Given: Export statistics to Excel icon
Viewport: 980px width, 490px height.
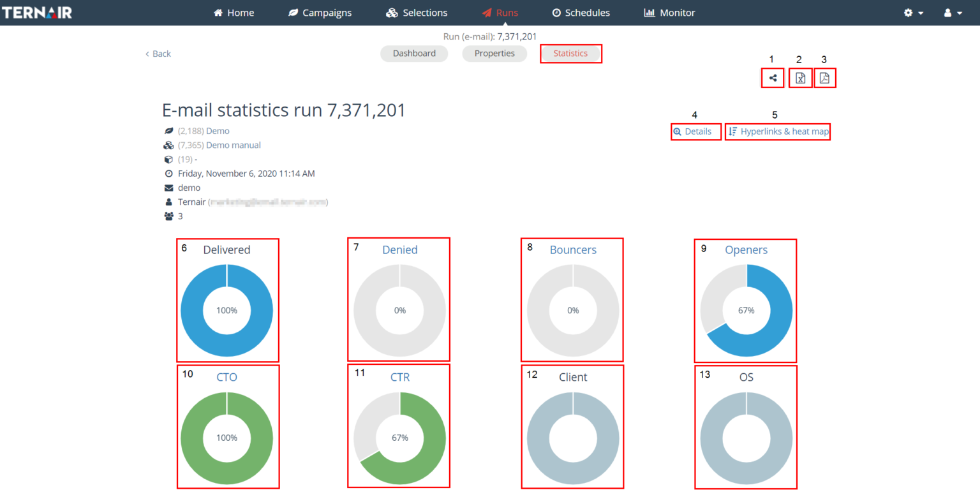Looking at the screenshot, I should tap(800, 78).
